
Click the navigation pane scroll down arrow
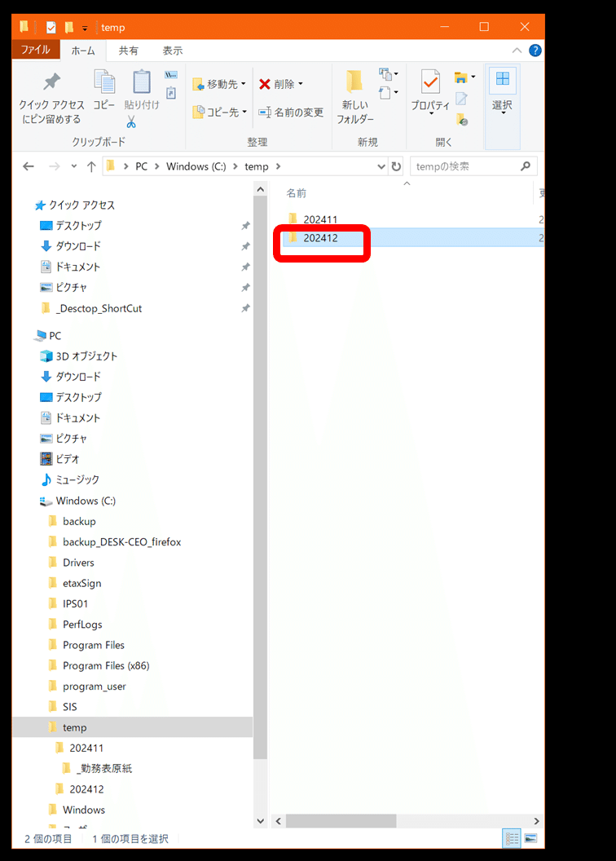coord(261,822)
